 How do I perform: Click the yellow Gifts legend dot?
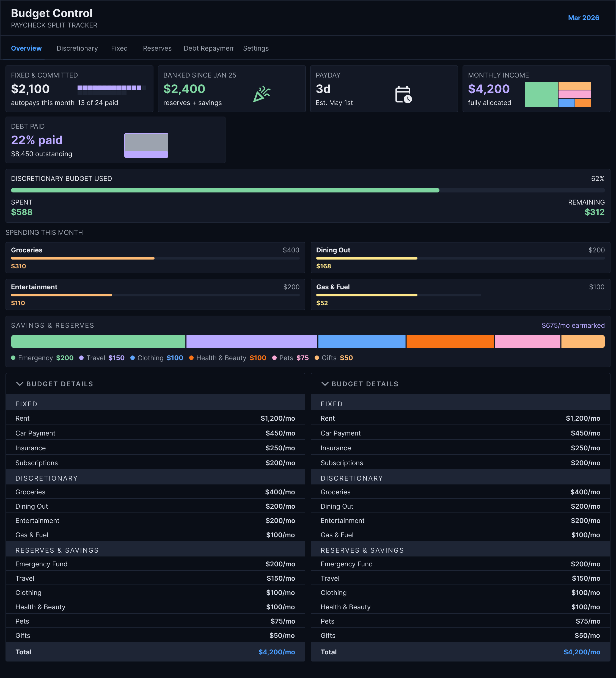[x=317, y=357]
